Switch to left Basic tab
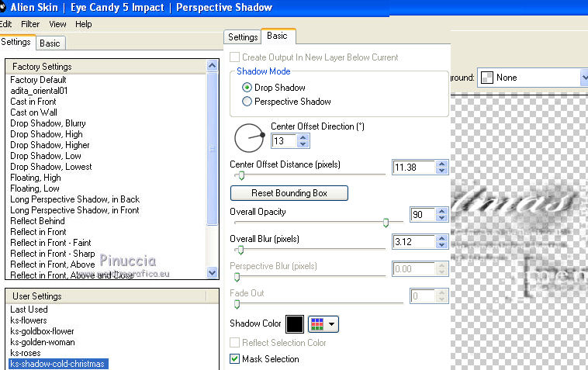This screenshot has height=370, width=588. (x=50, y=43)
